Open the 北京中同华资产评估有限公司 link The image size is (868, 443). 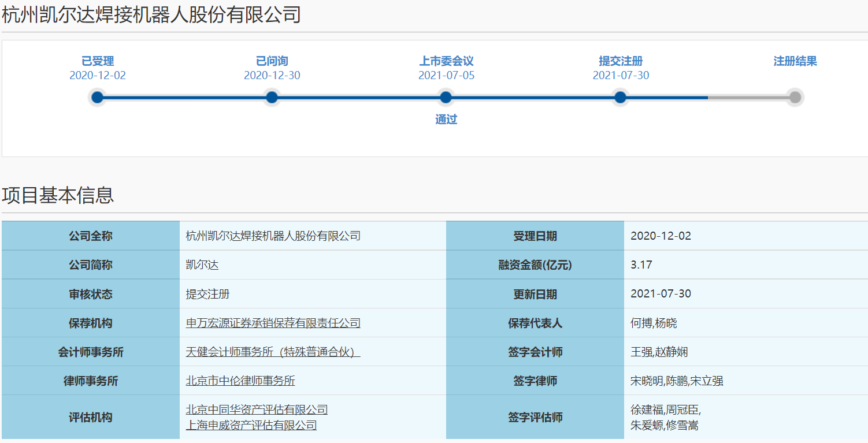click(257, 410)
